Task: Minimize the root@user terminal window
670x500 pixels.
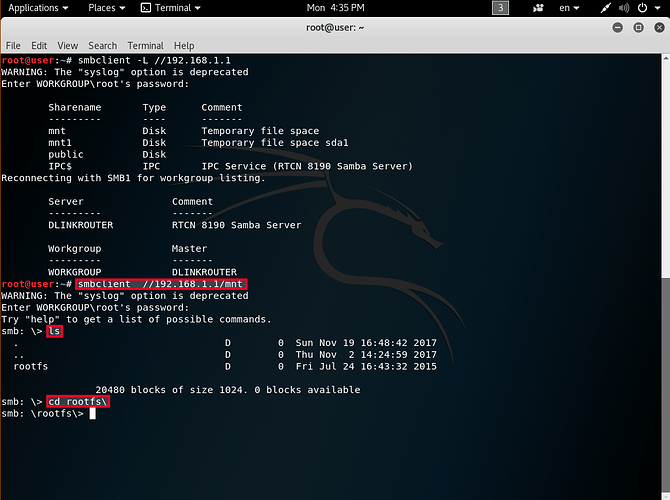Action: click(x=619, y=27)
